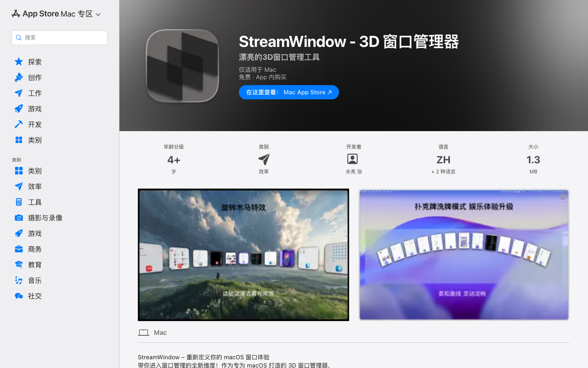Open 探索 star icon in sidebar
Viewport: 588px width, 368px height.
[x=19, y=62]
